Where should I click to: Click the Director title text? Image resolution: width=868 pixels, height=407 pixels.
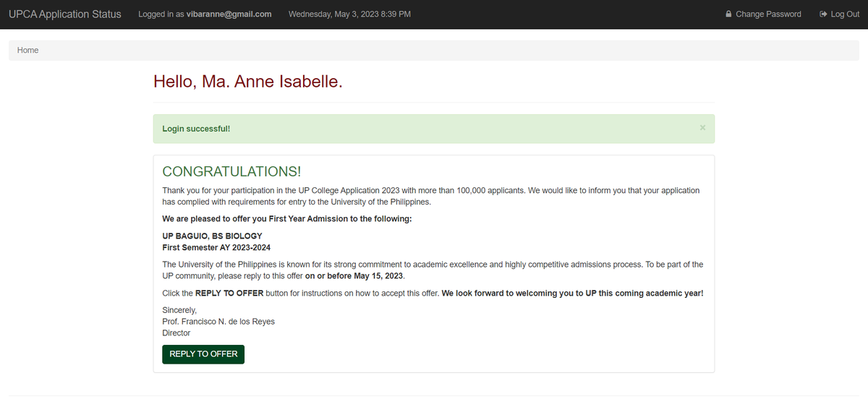pyautogui.click(x=176, y=333)
